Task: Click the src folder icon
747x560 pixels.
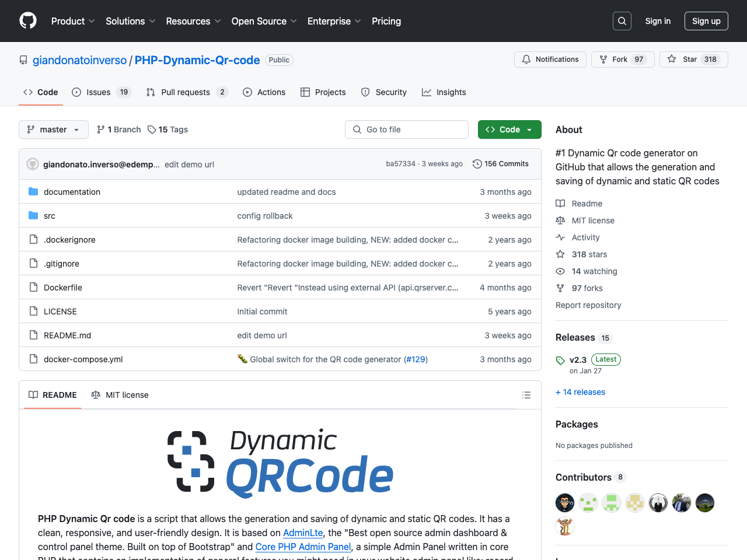Action: click(33, 215)
